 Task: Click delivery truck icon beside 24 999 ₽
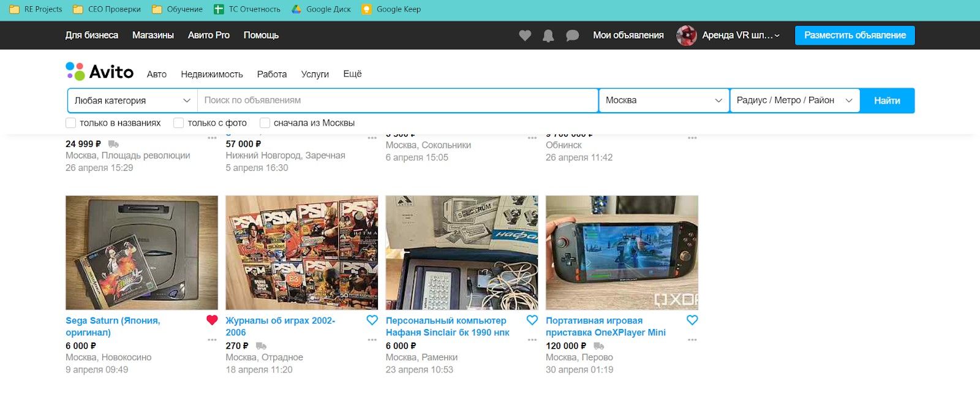point(113,144)
